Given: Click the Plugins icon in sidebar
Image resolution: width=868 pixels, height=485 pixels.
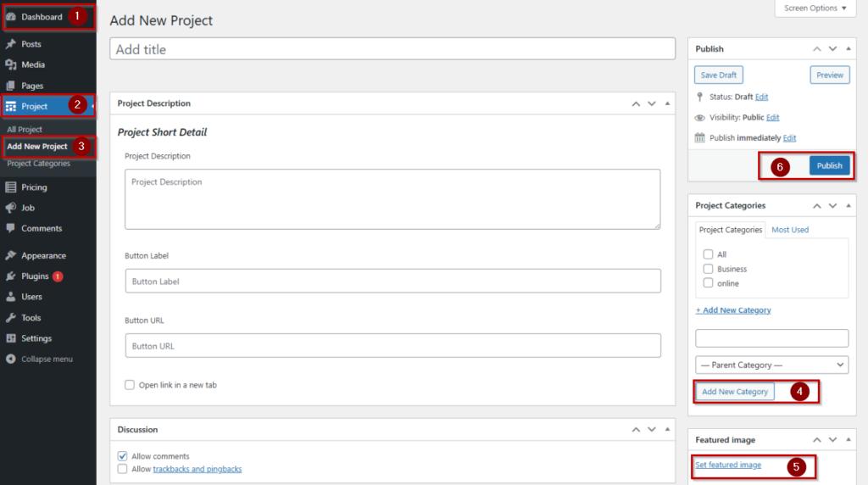Looking at the screenshot, I should 10,276.
